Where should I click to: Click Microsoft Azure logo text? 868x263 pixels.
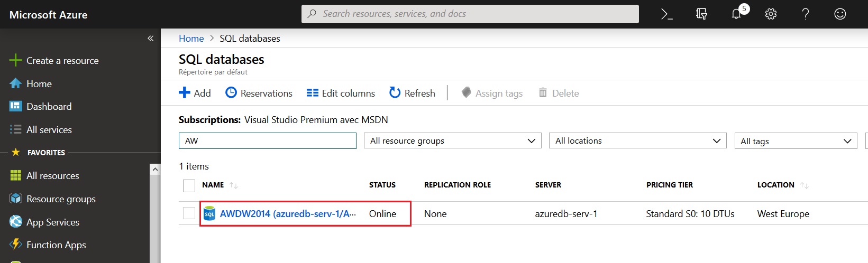49,15
